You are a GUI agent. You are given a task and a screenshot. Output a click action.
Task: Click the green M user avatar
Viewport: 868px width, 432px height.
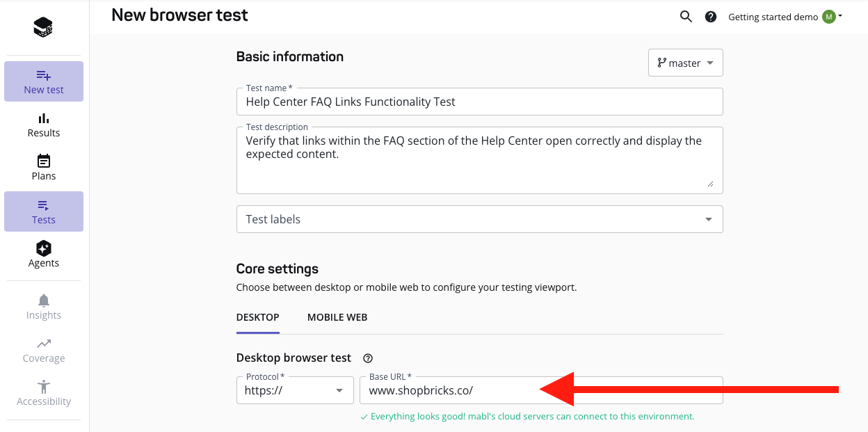[x=828, y=17]
